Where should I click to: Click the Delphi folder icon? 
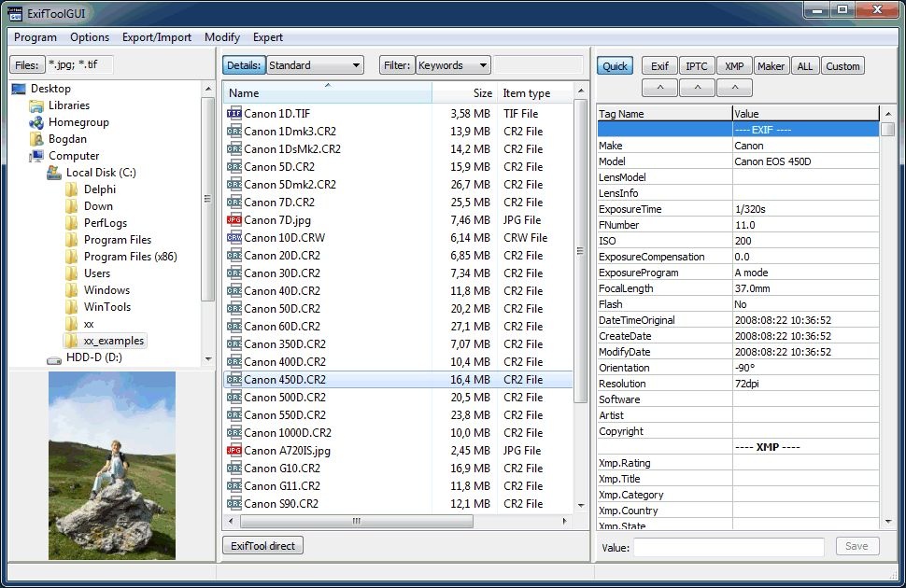pyautogui.click(x=72, y=189)
